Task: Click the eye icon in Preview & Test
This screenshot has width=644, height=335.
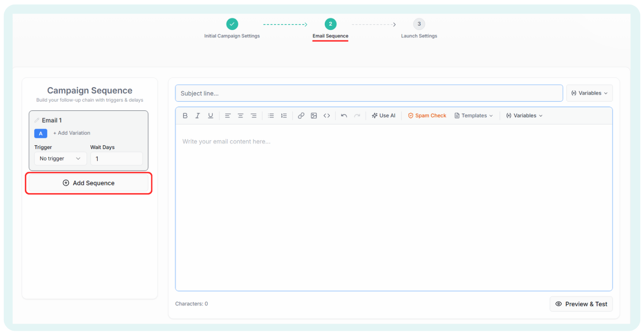Action: 558,304
